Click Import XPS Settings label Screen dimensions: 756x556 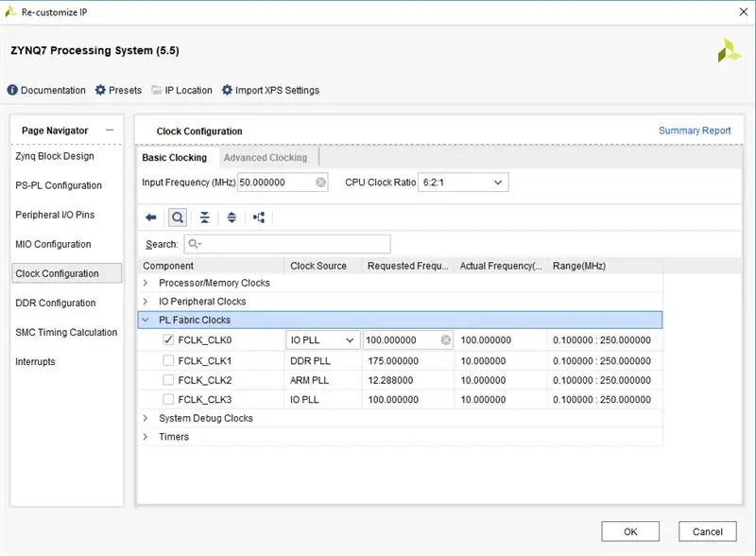point(277,90)
